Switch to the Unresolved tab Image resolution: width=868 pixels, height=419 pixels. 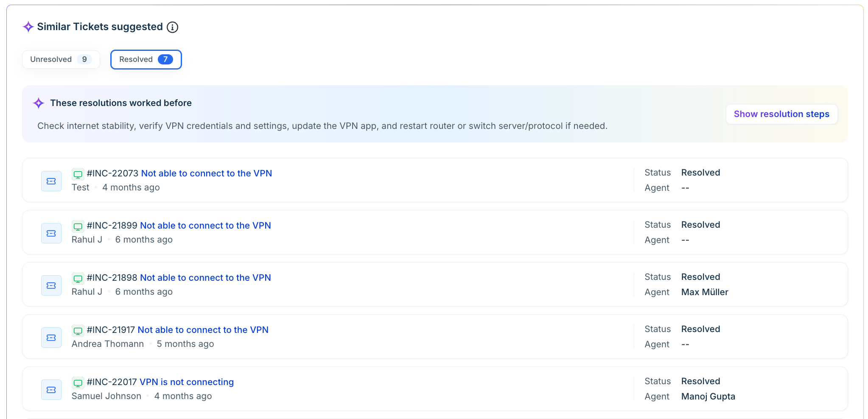(x=61, y=59)
